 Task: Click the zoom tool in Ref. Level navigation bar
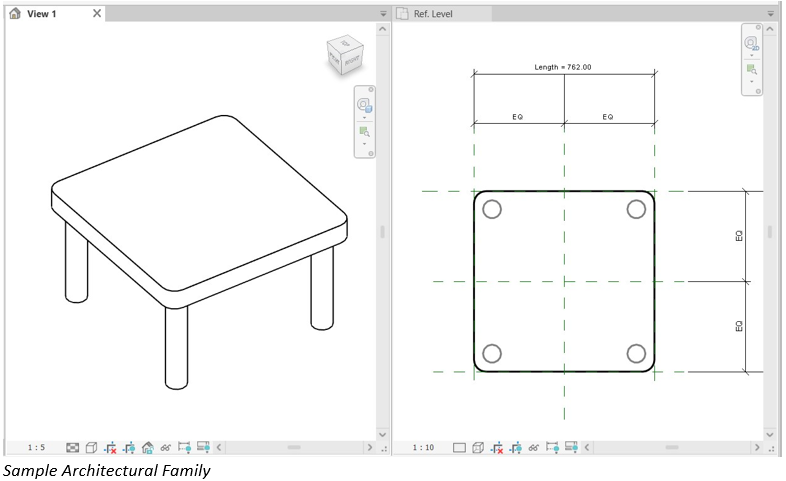coord(750,69)
